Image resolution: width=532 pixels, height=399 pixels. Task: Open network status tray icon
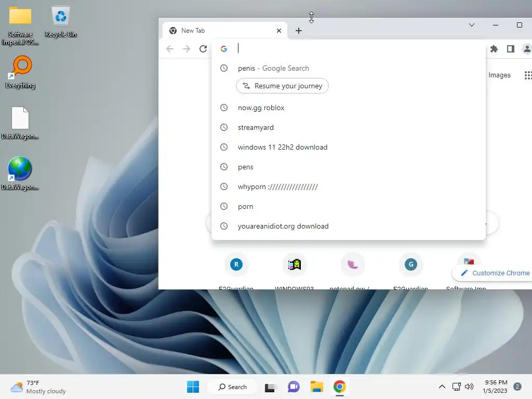(x=456, y=387)
